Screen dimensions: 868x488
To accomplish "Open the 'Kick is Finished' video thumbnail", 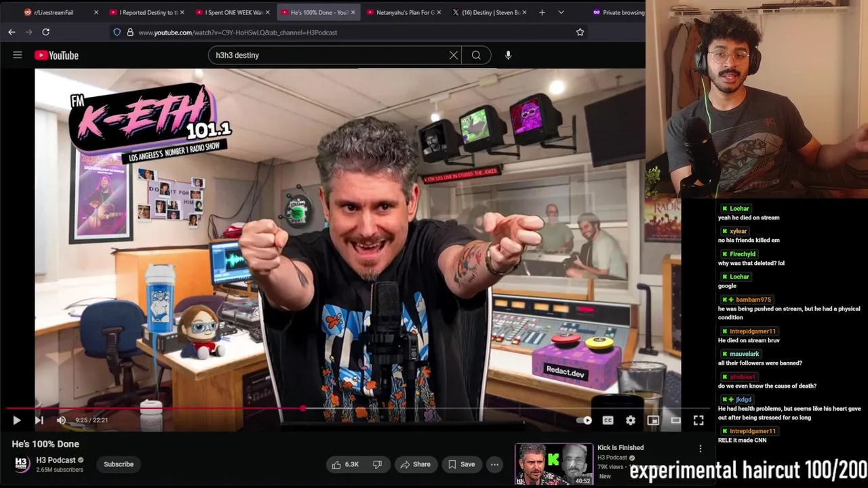I will pyautogui.click(x=554, y=464).
